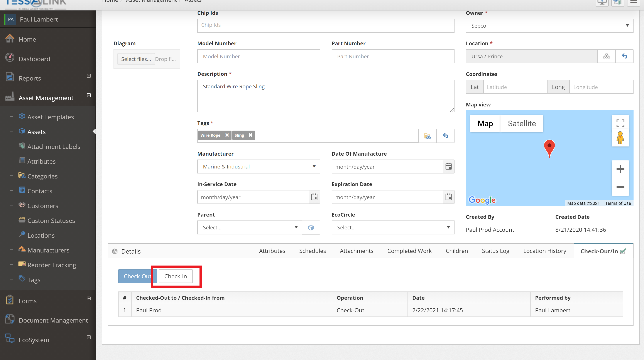Open Locations sidebar entry
The image size is (644, 360).
41,235
